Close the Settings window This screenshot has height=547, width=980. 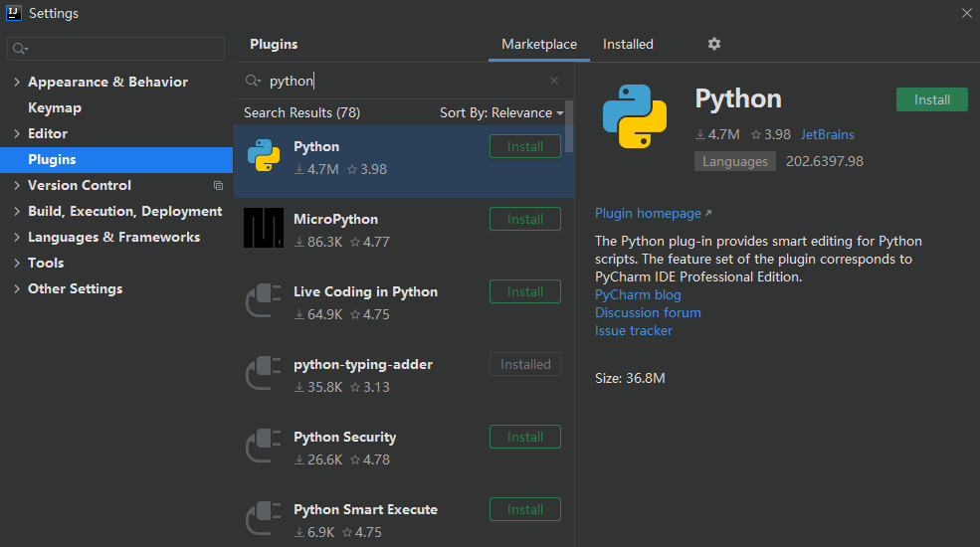[x=966, y=13]
